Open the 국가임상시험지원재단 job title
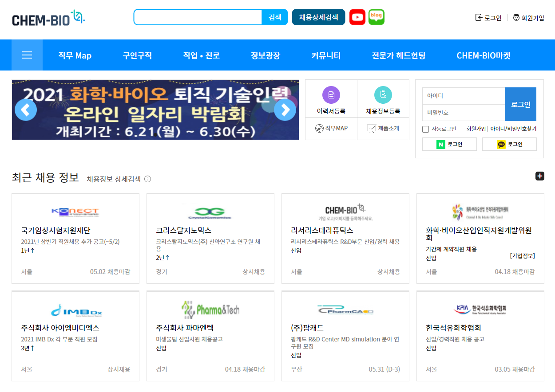 56,231
